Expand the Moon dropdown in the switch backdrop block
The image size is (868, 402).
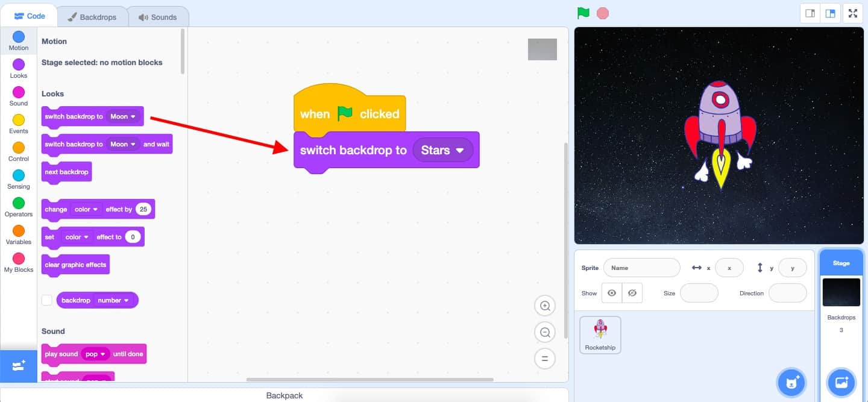coord(124,116)
